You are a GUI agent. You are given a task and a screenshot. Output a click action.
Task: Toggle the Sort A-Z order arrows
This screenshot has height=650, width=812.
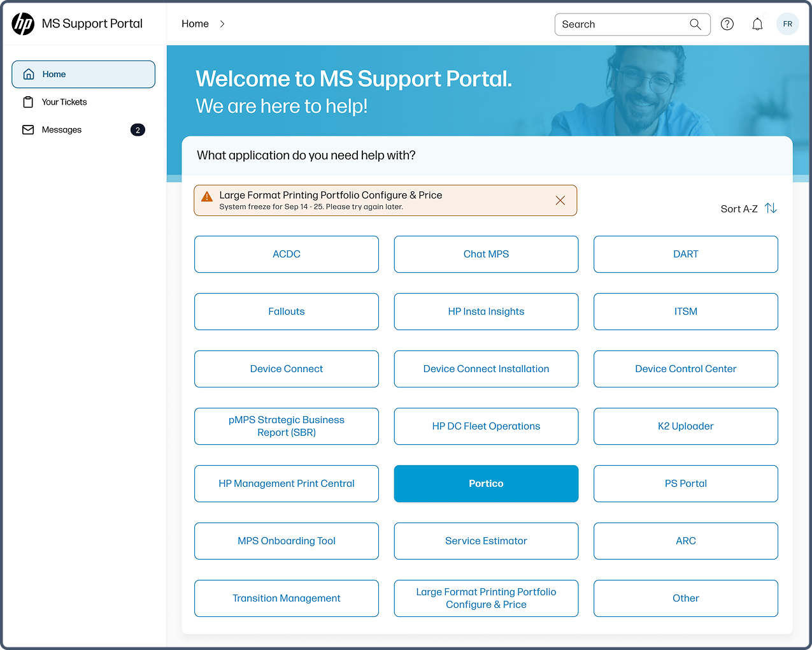(771, 208)
